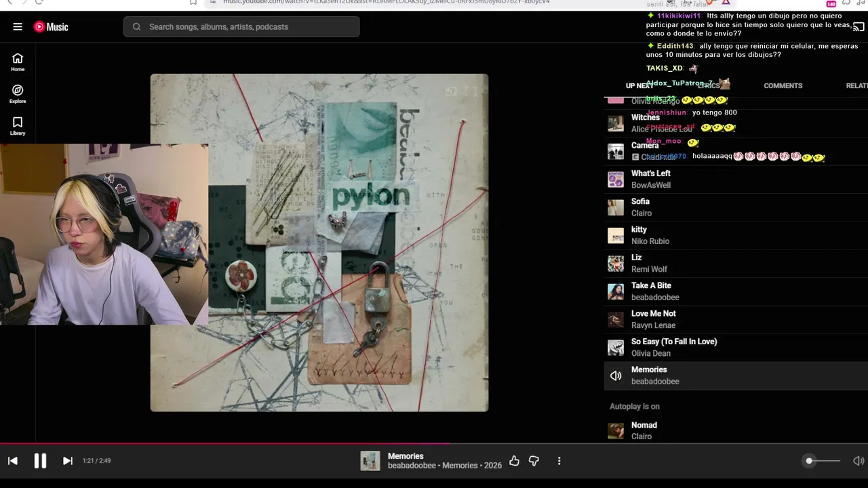Pause the current song
Screen dimensions: 868x488
click(40, 461)
